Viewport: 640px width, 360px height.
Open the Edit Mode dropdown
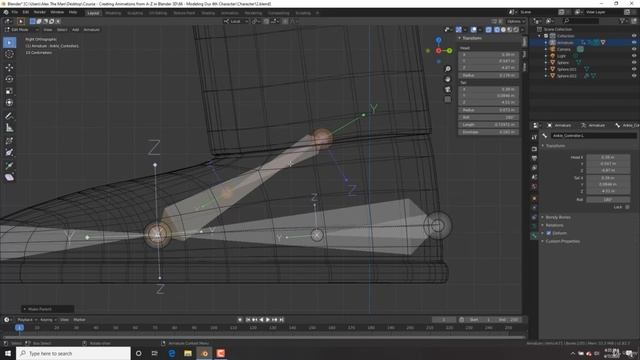pyautogui.click(x=21, y=30)
